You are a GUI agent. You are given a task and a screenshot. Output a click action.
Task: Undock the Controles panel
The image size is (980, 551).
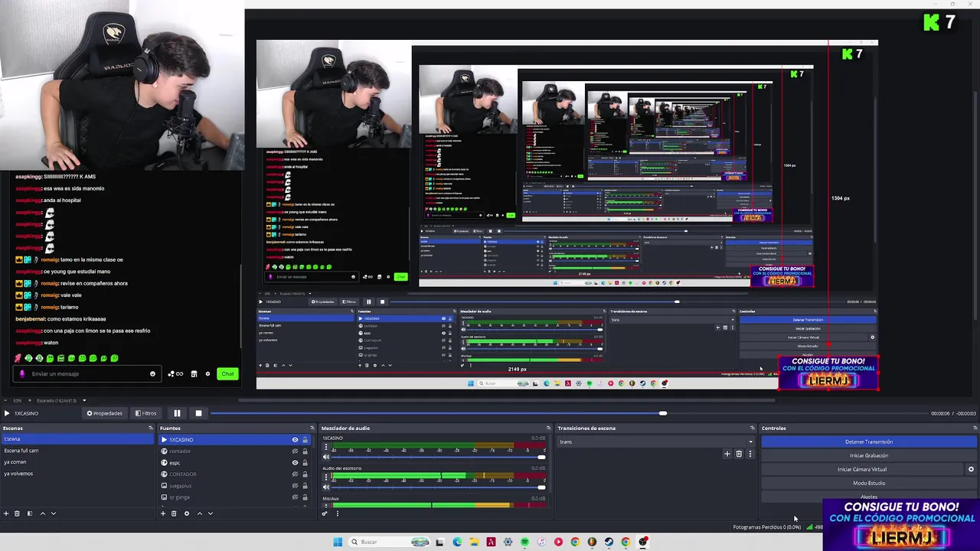[x=975, y=428]
